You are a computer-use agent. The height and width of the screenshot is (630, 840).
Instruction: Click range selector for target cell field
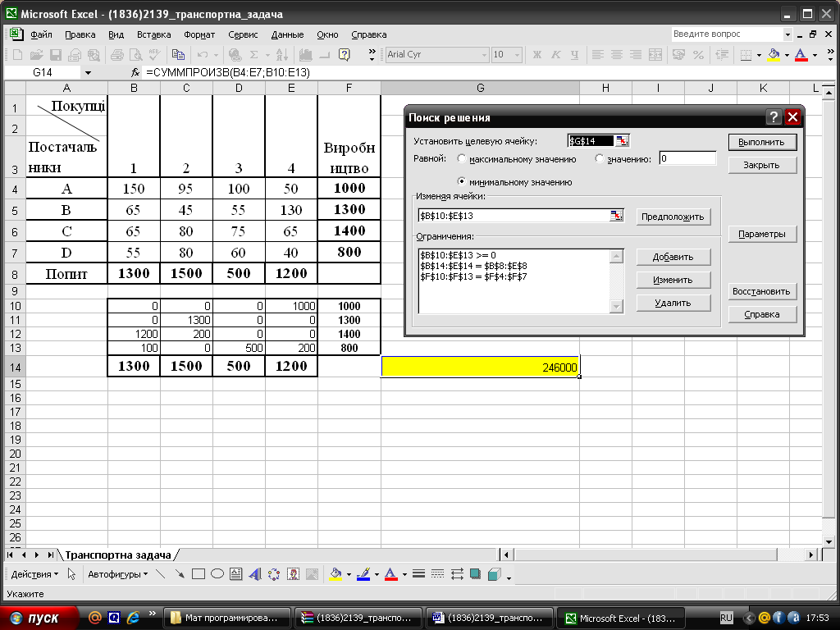pos(623,141)
